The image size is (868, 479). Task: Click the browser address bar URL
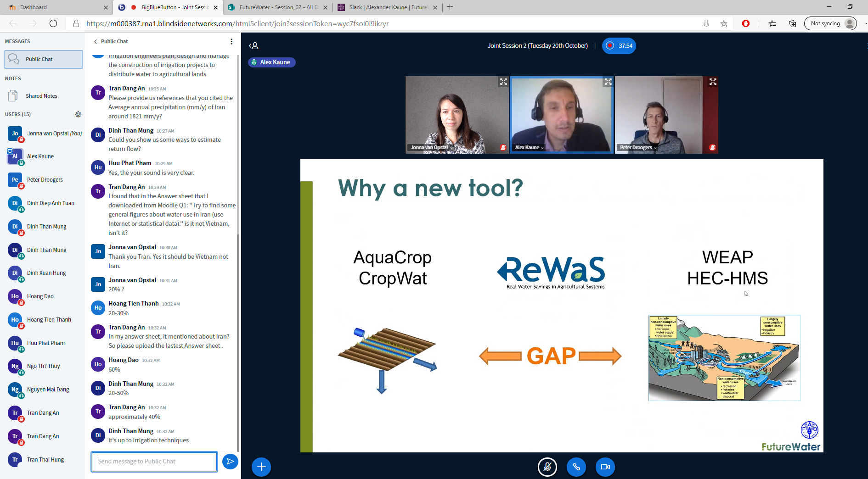pos(237,23)
